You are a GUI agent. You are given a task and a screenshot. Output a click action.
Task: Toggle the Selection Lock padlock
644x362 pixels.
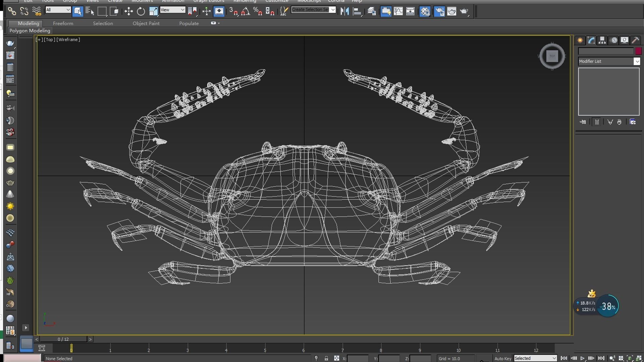pyautogui.click(x=326, y=358)
